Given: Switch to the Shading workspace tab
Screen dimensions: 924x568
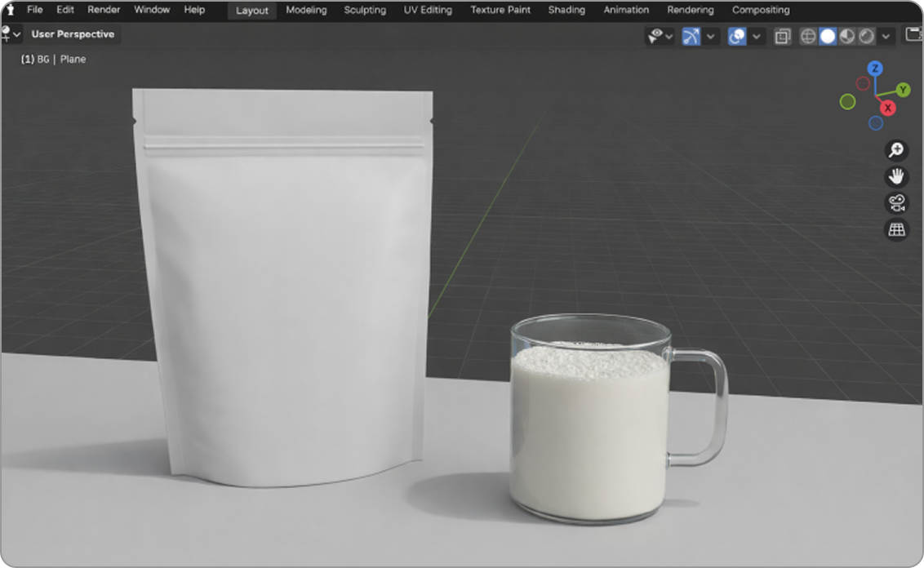Looking at the screenshot, I should pos(566,10).
